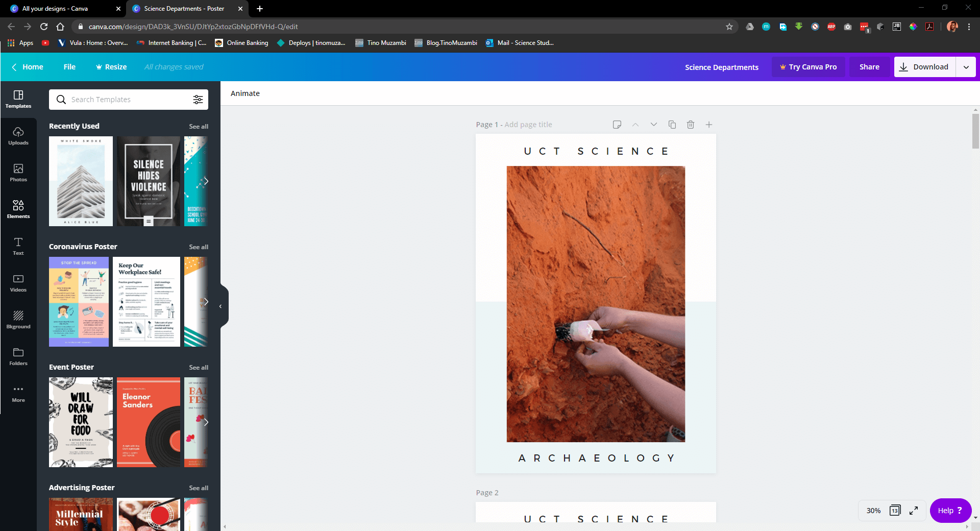See all Advertising Poster templates
This screenshot has width=980, height=531.
(x=199, y=488)
